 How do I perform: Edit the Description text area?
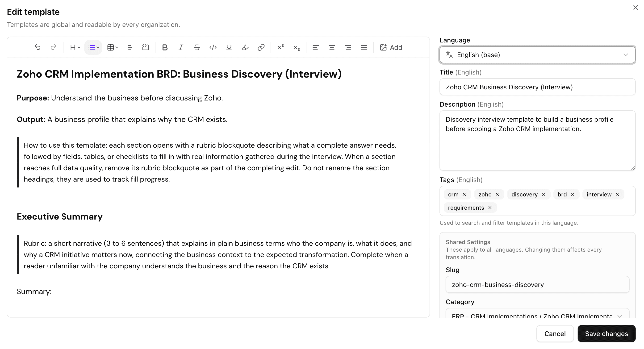click(x=538, y=141)
